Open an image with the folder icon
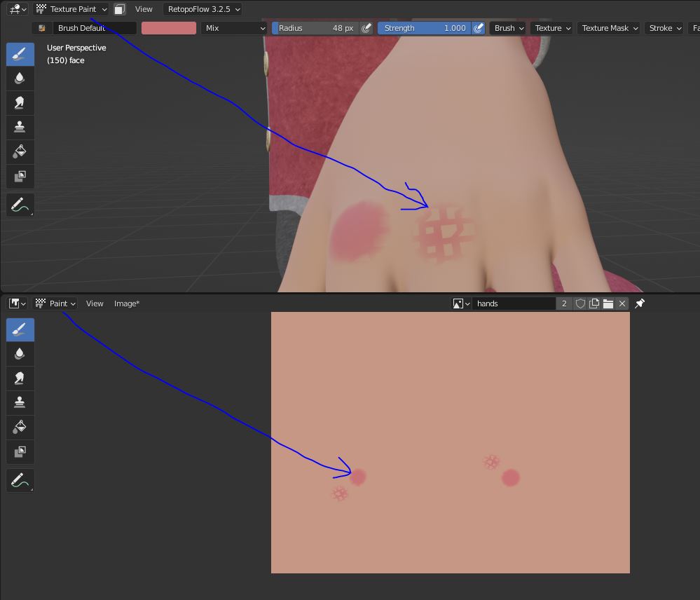This screenshot has width=700, height=600. point(608,304)
